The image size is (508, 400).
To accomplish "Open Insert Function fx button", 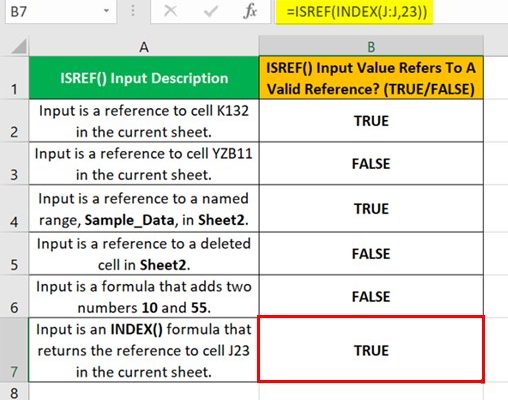I will (250, 11).
